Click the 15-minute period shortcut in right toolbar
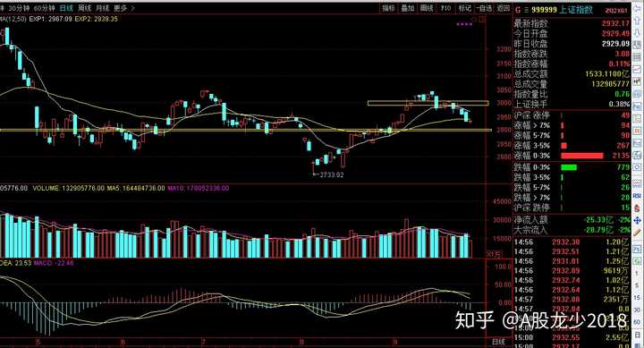644x348 pixels. pos(637,298)
